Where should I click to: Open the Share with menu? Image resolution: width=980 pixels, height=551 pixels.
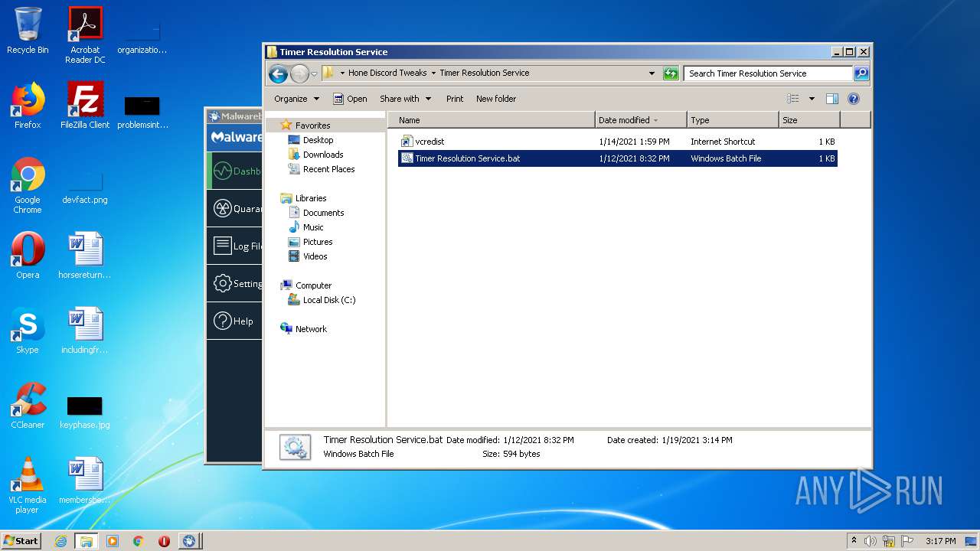[405, 99]
